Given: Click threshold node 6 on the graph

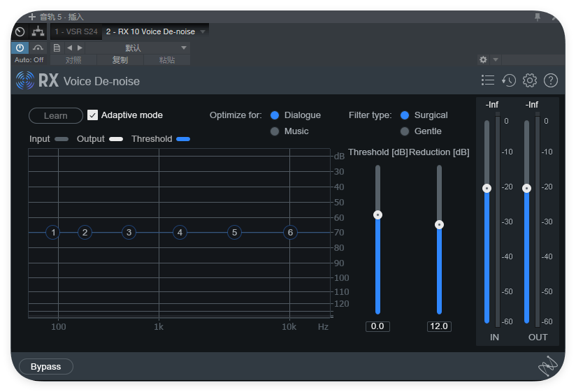Looking at the screenshot, I should (x=290, y=233).
